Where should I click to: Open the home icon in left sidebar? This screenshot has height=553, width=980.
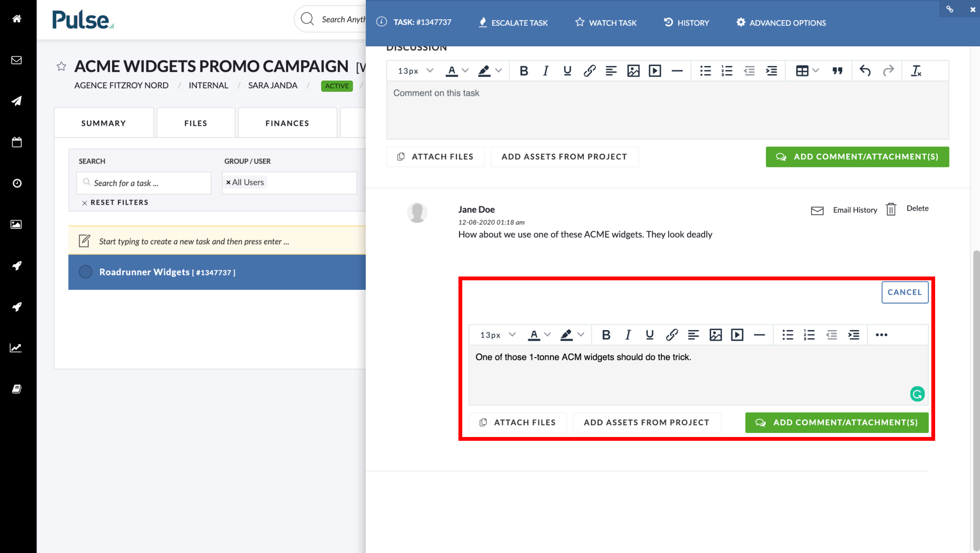click(16, 19)
